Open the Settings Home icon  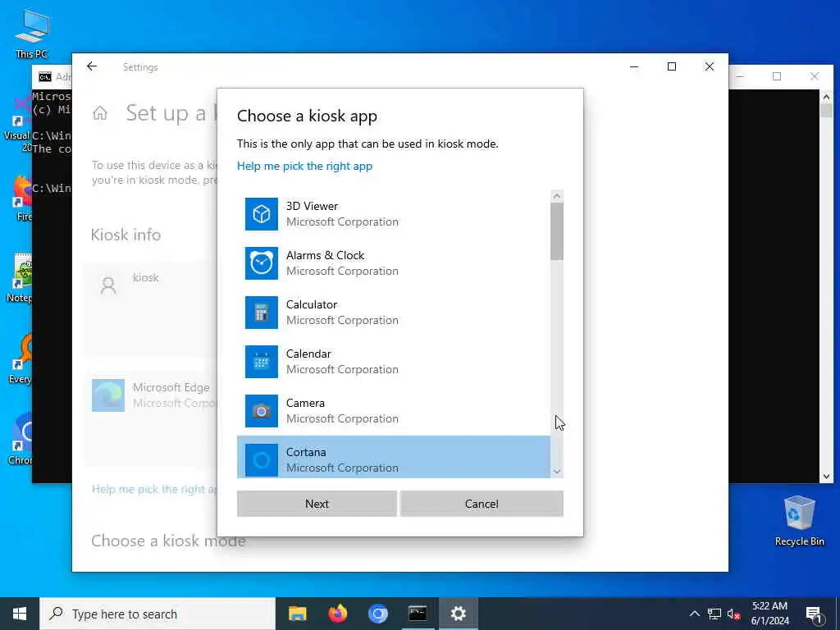(x=99, y=113)
